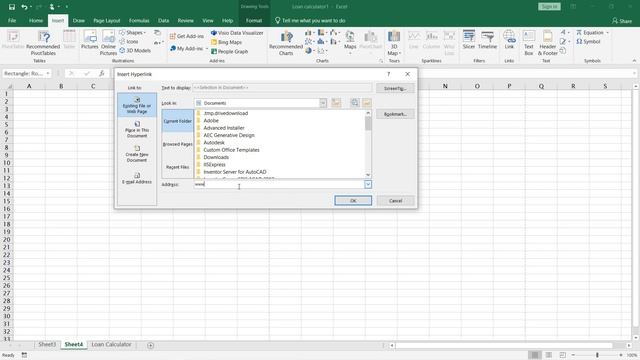Open Online Pictures
Screen dimensions: 640x360
tap(108, 43)
